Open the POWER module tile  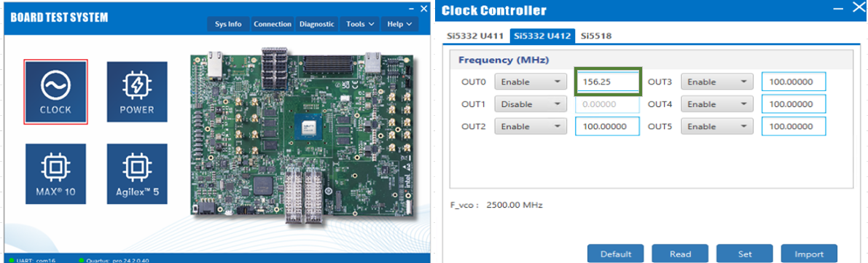pos(137,91)
